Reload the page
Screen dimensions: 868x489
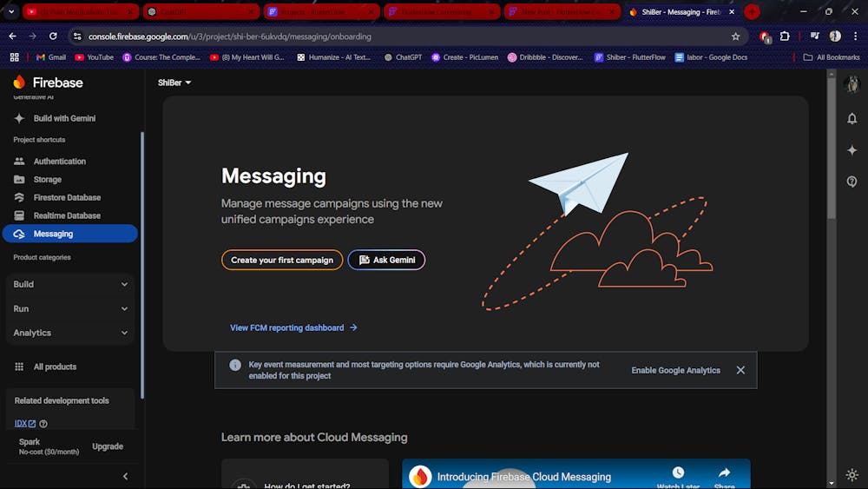[x=53, y=36]
